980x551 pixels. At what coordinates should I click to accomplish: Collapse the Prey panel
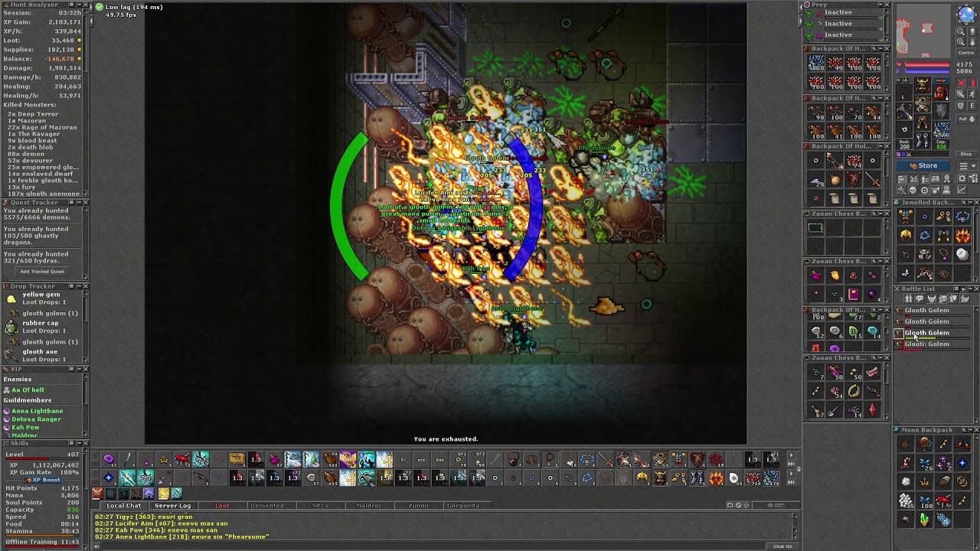880,5
